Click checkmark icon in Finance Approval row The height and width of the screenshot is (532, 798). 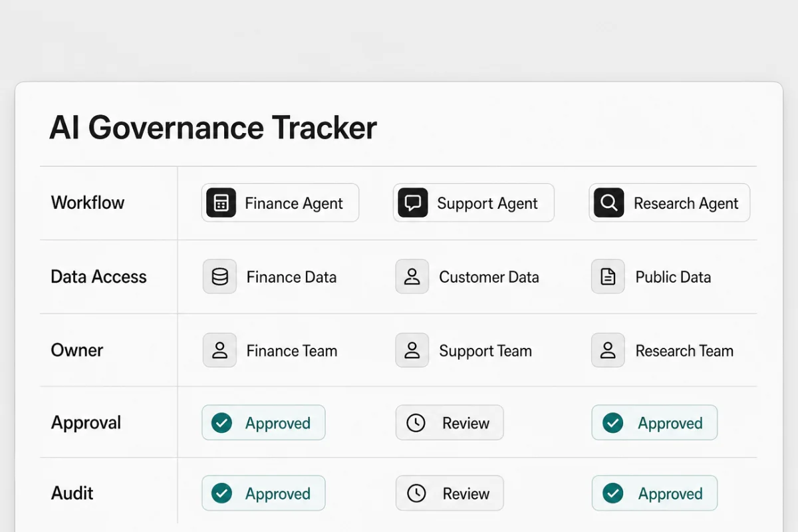point(221,423)
